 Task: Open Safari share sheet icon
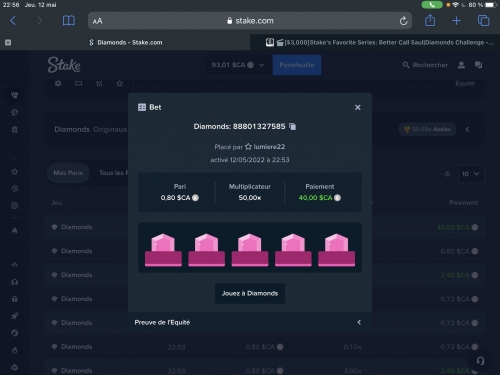pos(430,20)
